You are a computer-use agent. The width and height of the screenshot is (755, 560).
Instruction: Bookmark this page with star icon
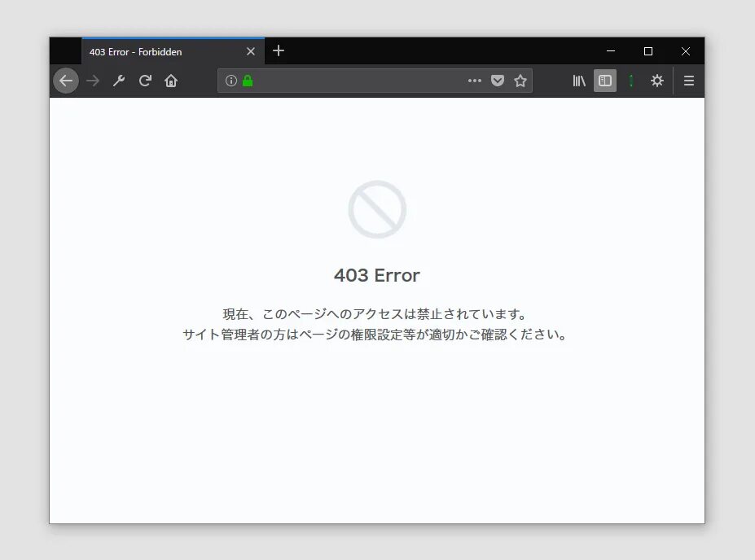[520, 81]
